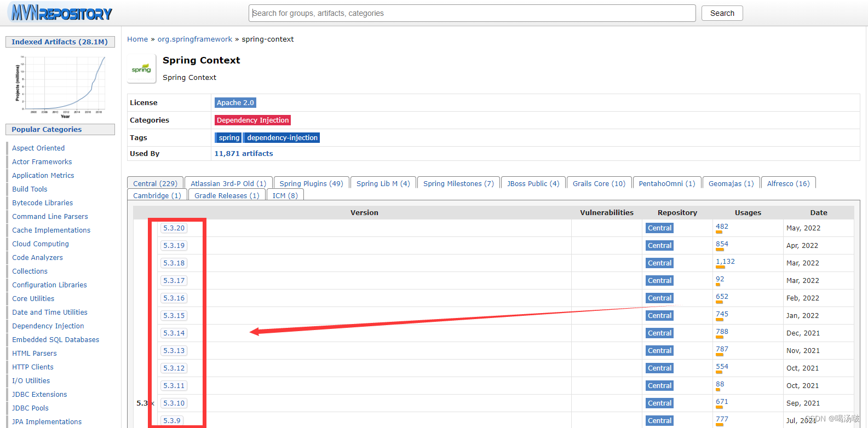868x428 pixels.
Task: Open the 482 usages link
Action: (722, 227)
